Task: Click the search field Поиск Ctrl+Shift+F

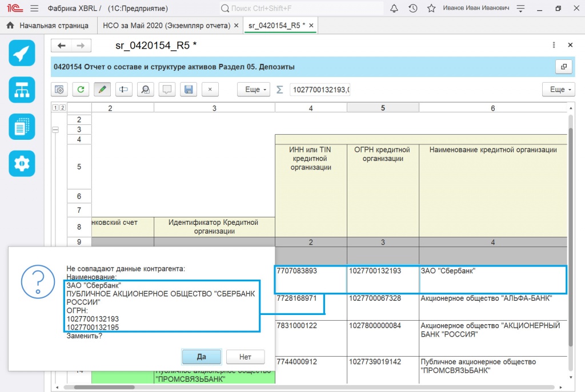Action: pos(302,8)
